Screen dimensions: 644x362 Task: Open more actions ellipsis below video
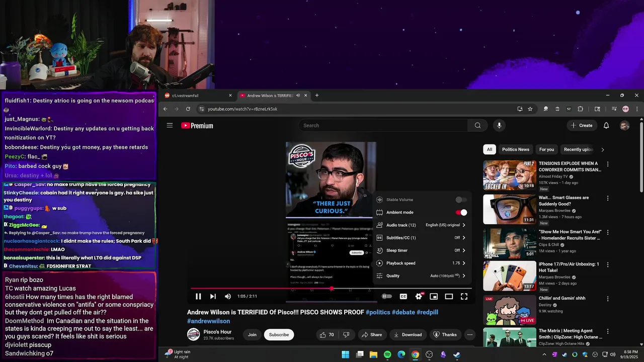click(x=470, y=335)
